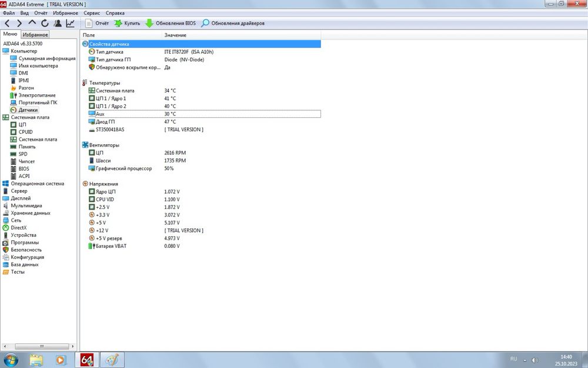Open the Отчёт menu in menu bar

(41, 13)
